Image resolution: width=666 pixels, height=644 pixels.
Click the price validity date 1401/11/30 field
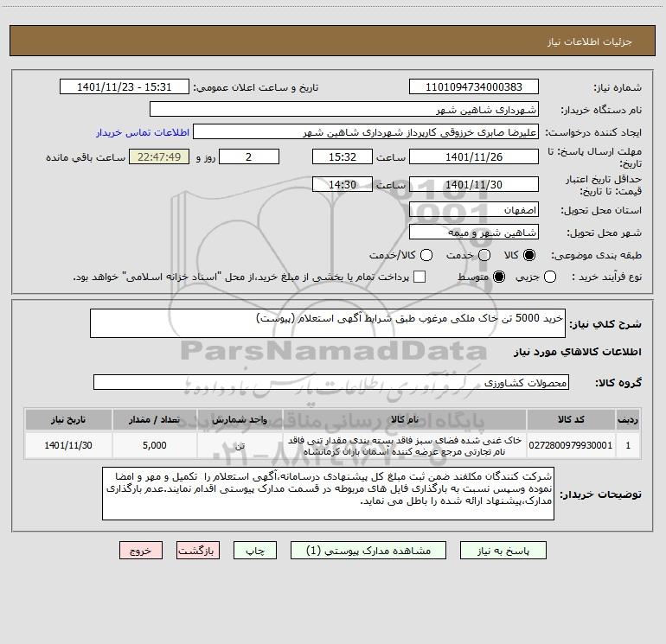coord(474,184)
